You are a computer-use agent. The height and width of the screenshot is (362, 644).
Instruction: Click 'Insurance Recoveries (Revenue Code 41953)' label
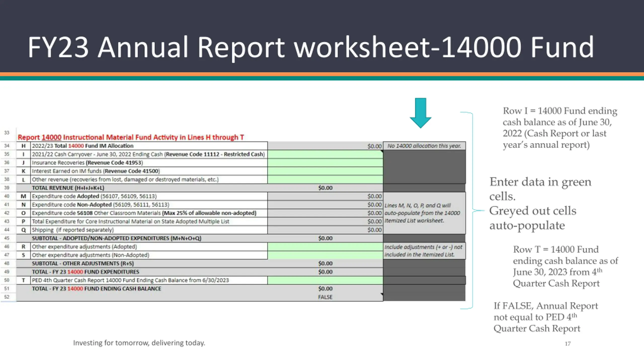tap(87, 163)
